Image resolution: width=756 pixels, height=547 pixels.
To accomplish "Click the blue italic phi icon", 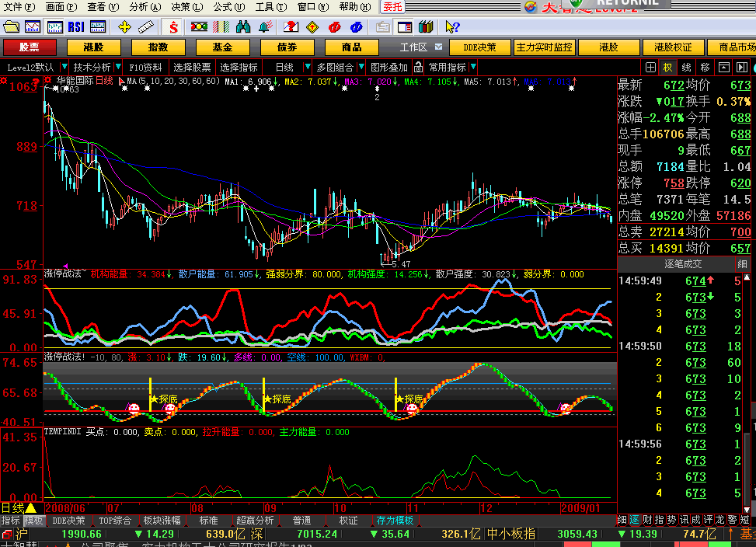I will 357,27.
